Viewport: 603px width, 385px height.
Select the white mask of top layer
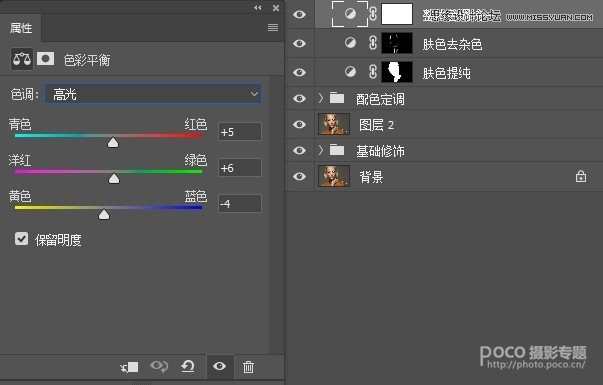pos(397,14)
